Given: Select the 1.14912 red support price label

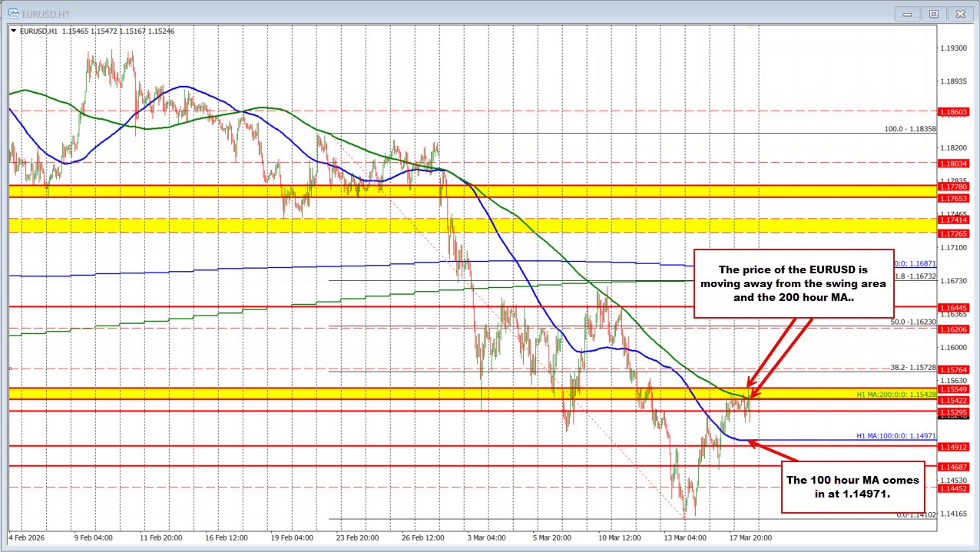Looking at the screenshot, I should coord(955,447).
